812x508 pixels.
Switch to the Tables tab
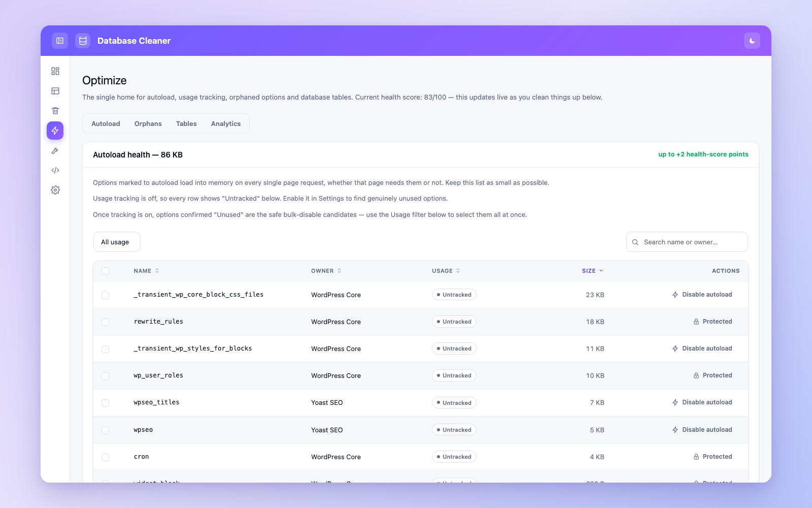click(186, 123)
